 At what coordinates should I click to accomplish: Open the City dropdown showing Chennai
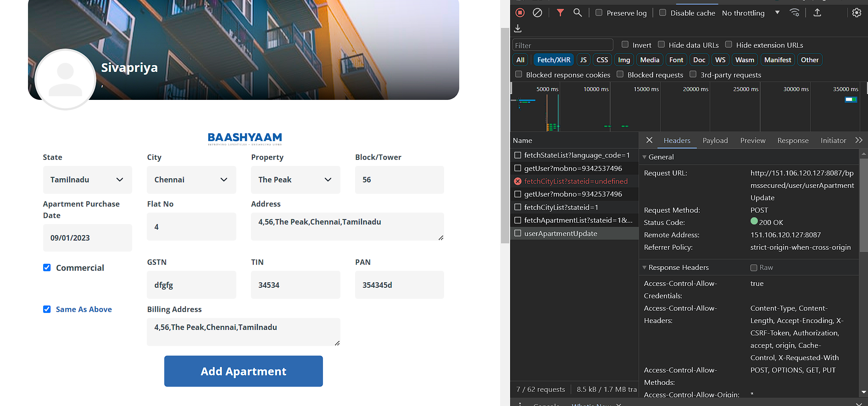191,180
